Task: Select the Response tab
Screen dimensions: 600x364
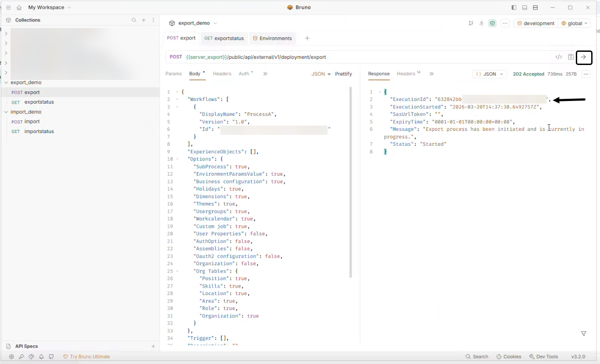Action: 379,74
